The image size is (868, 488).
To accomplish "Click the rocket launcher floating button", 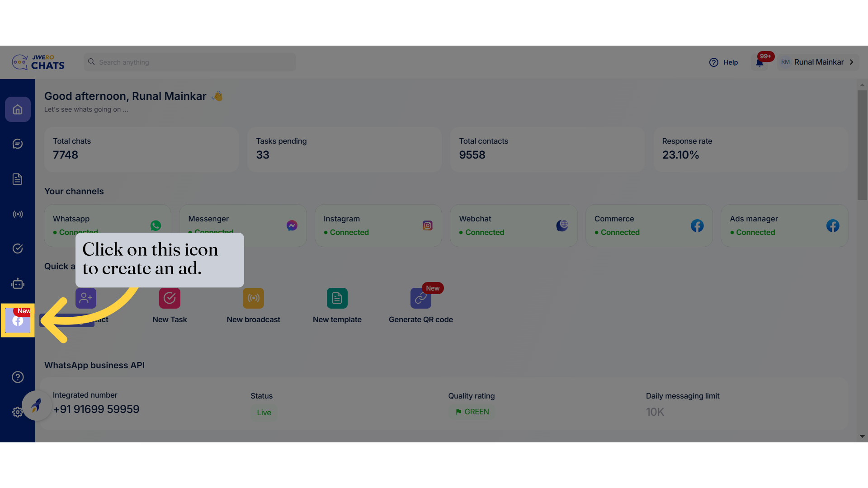I will (37, 405).
